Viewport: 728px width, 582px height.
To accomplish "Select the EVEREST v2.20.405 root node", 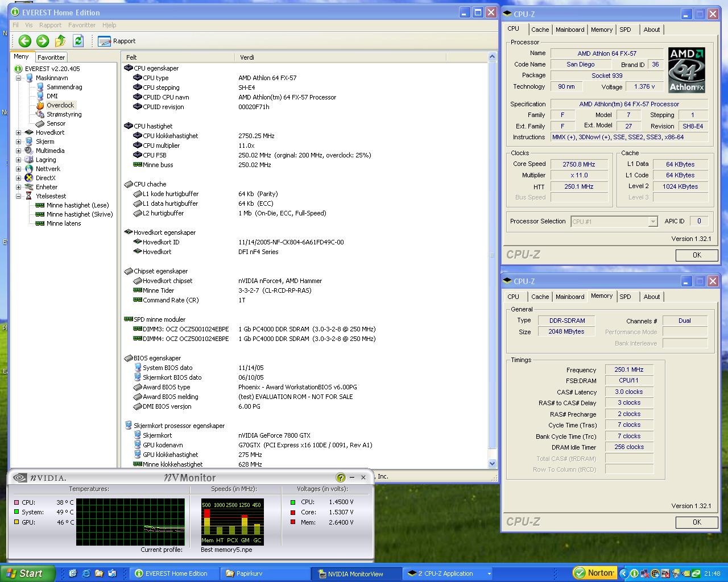I will pos(52,69).
